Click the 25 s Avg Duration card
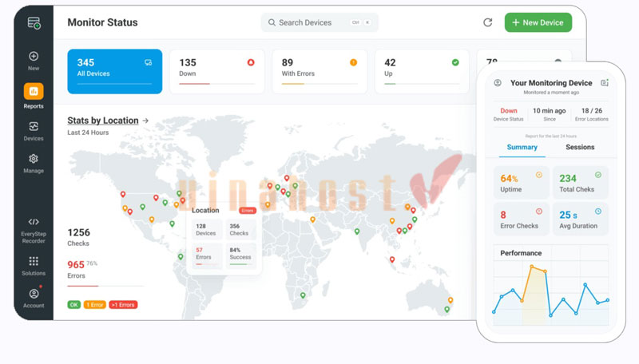 coord(581,219)
